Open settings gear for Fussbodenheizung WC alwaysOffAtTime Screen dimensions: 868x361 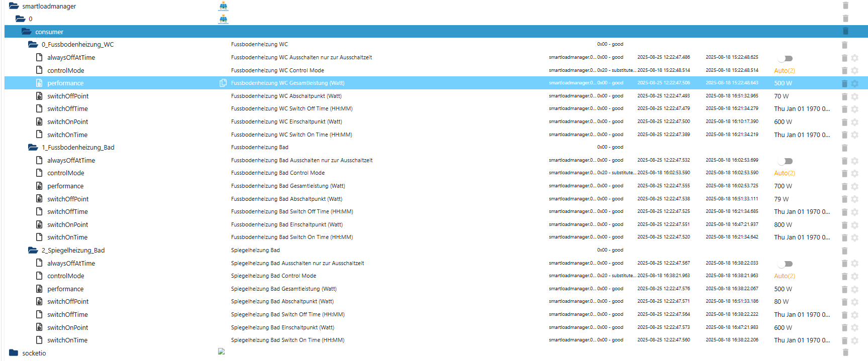[855, 58]
